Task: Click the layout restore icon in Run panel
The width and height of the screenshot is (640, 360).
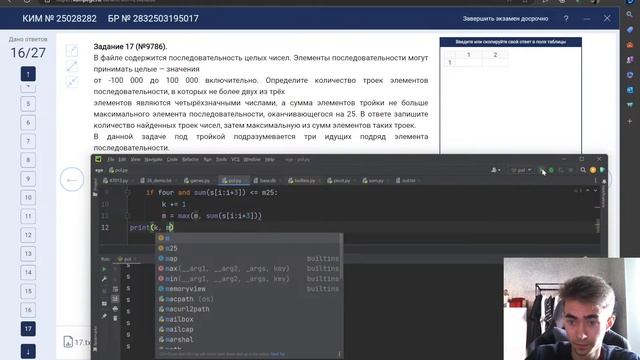Action: 104,304
